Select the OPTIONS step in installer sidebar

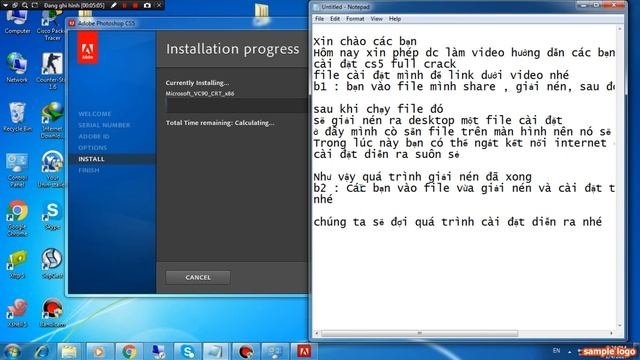click(93, 148)
